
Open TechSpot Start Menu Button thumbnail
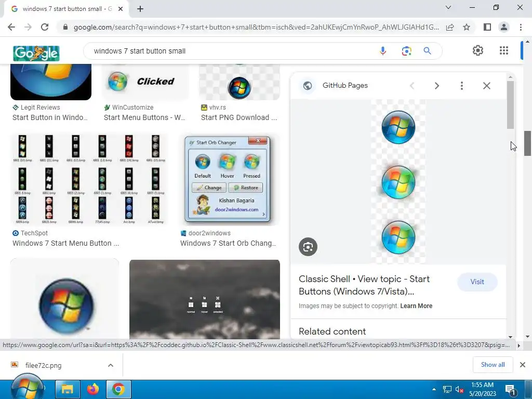pyautogui.click(x=89, y=179)
